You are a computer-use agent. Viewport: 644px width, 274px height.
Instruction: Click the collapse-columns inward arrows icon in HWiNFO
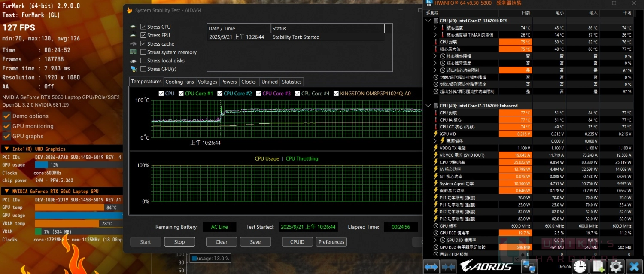448,267
